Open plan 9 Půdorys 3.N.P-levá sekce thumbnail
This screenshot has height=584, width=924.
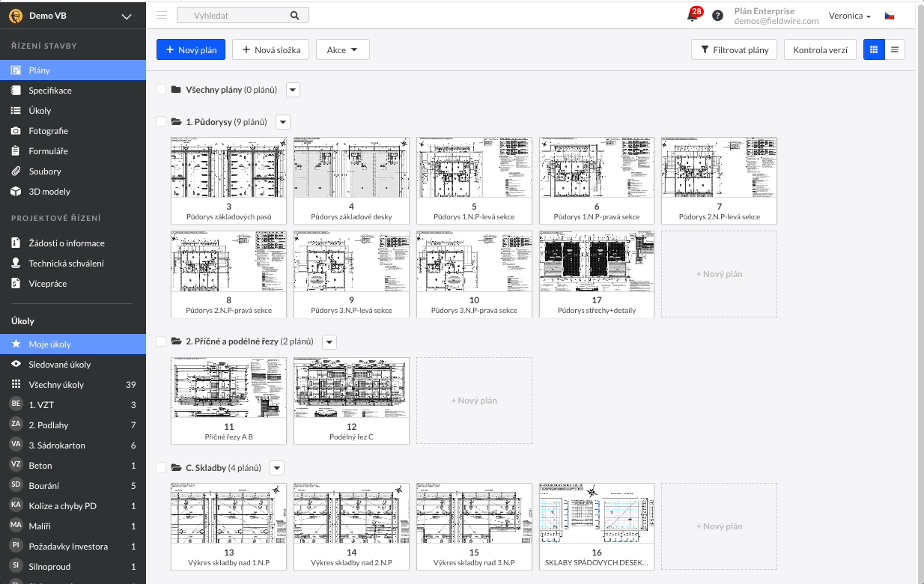[x=351, y=274]
